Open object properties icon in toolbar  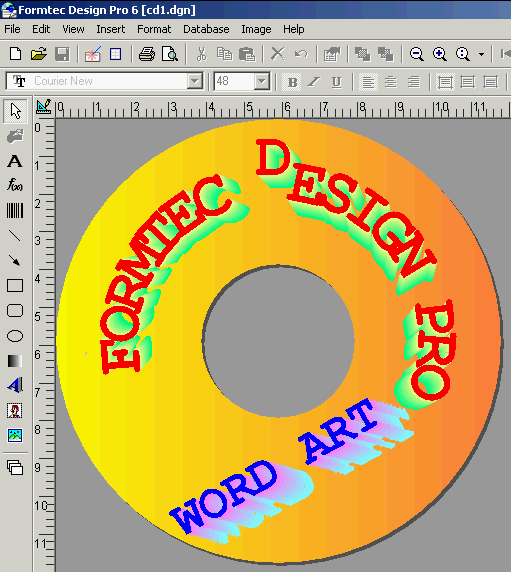pyautogui.click(x=332, y=54)
